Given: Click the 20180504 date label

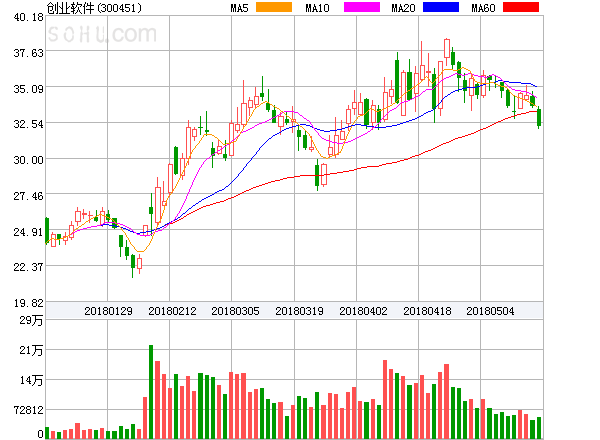Looking at the screenshot, I should (490, 311).
